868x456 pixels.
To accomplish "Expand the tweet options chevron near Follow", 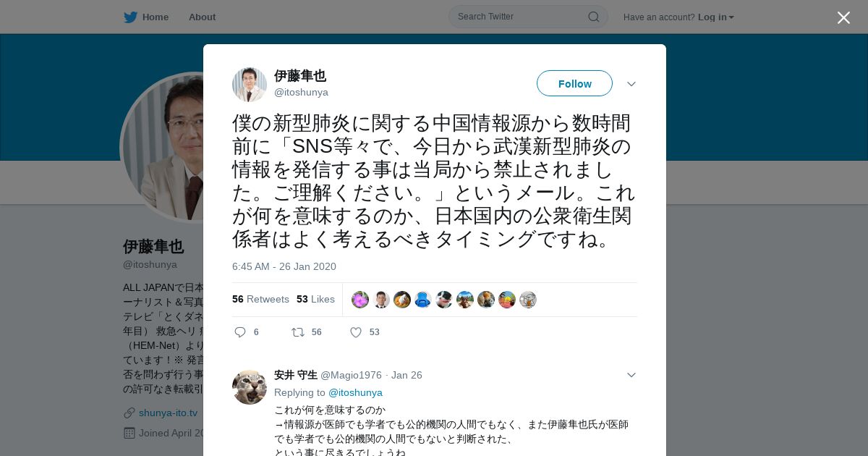I will pyautogui.click(x=631, y=84).
